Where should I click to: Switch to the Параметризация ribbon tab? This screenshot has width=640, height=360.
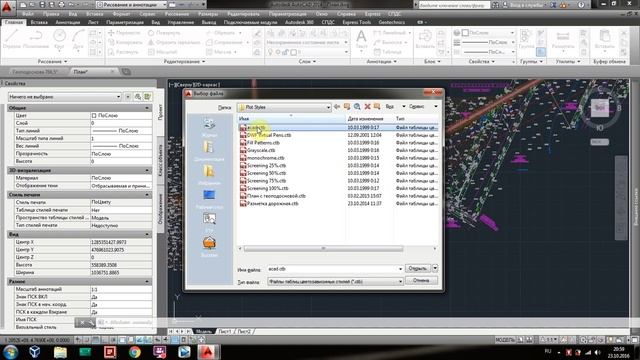tap(124, 22)
